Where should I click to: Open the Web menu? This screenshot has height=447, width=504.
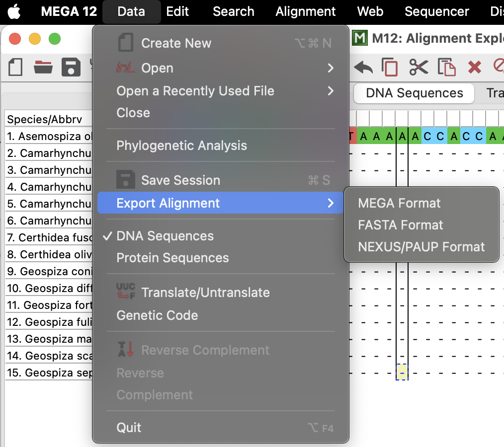(x=370, y=11)
